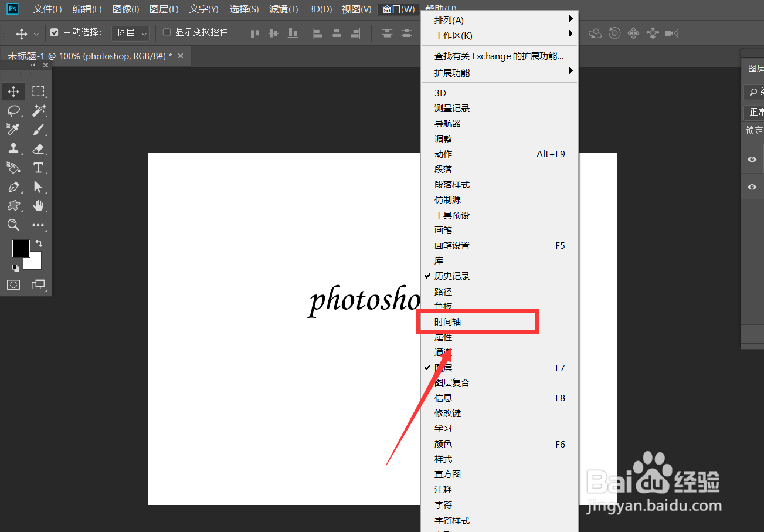Click the 3D video camera zoom icon
Viewport: 764px width, 532px height.
[x=672, y=33]
